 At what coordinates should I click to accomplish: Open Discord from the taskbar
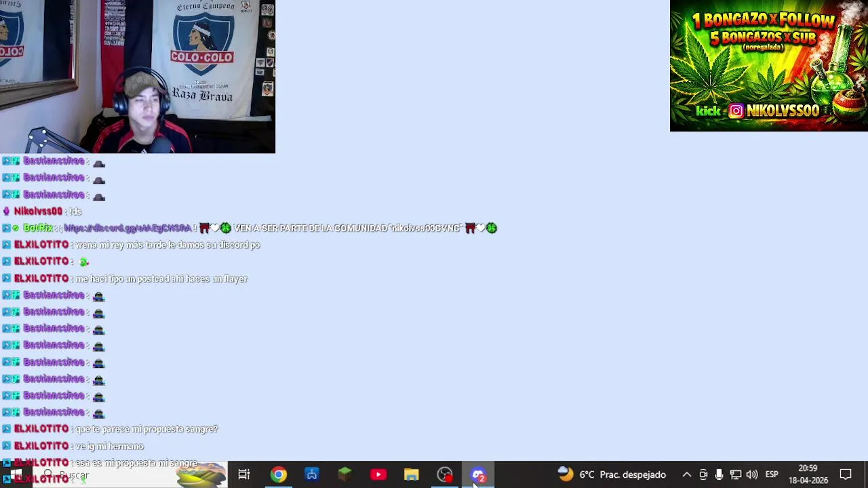(x=478, y=474)
